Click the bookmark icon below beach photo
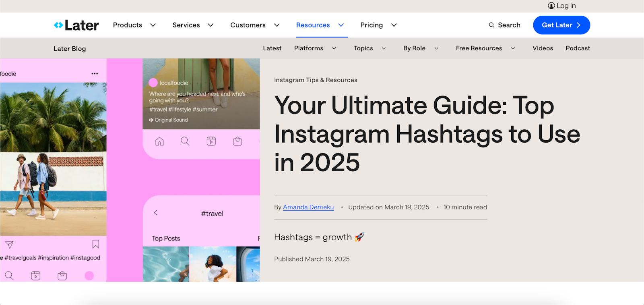This screenshot has width=644, height=305. pyautogui.click(x=96, y=244)
